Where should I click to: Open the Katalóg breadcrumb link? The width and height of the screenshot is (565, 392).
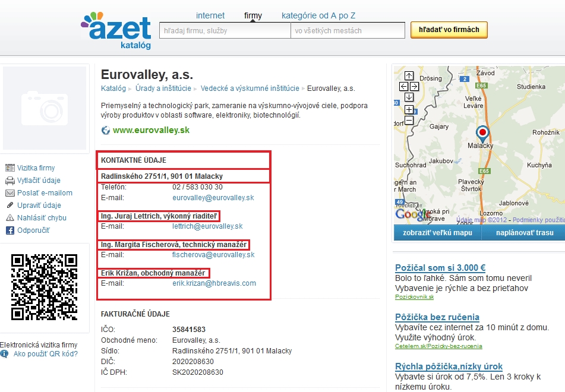[113, 88]
